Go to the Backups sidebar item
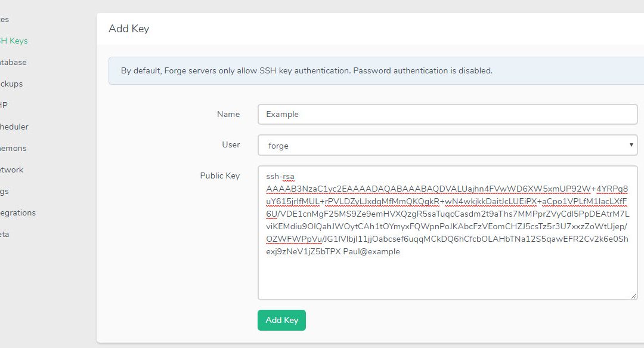The image size is (644, 348). [11, 84]
